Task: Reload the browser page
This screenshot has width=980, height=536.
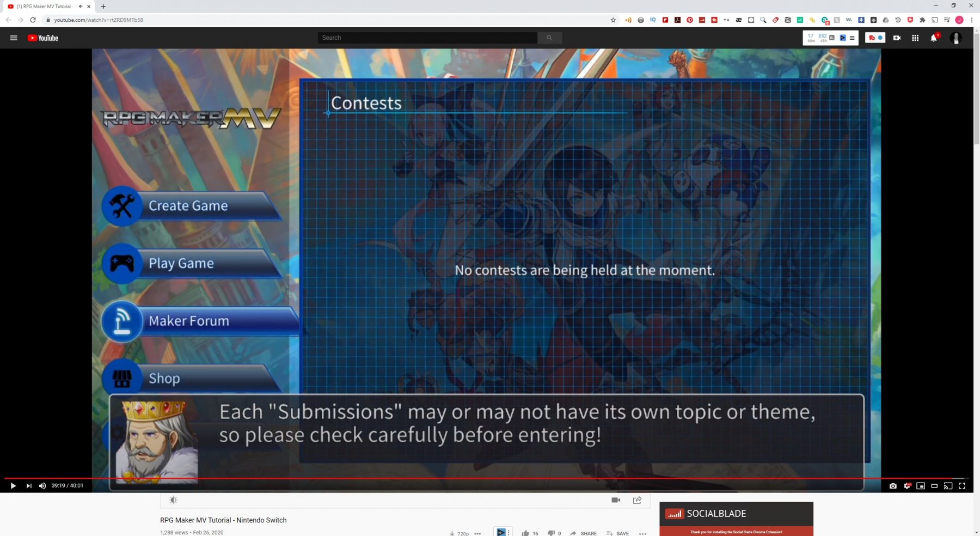Action: [x=33, y=20]
